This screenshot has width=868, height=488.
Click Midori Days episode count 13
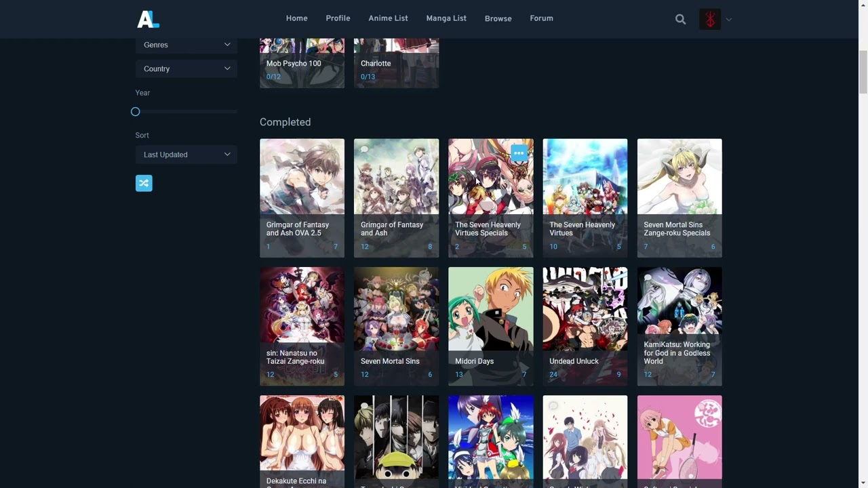tap(459, 375)
